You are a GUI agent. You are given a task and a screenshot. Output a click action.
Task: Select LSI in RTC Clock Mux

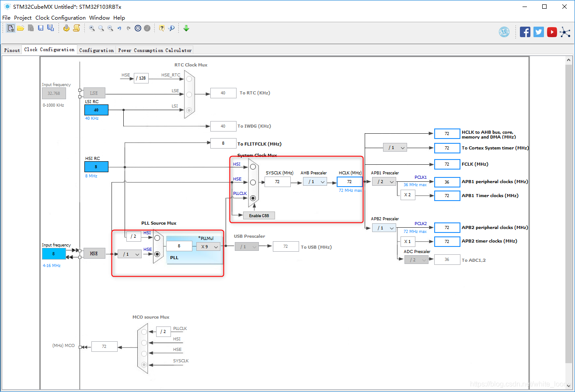tap(189, 110)
